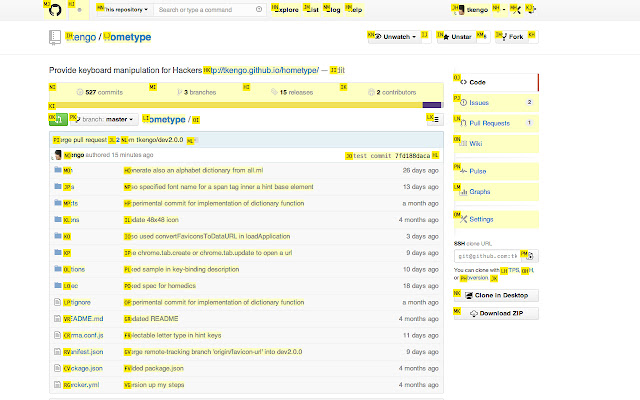Open the Graphs tab

[x=496, y=192]
